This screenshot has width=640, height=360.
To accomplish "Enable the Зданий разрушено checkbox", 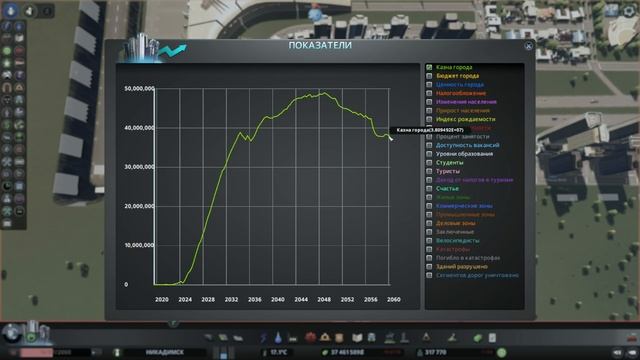I will tap(429, 267).
